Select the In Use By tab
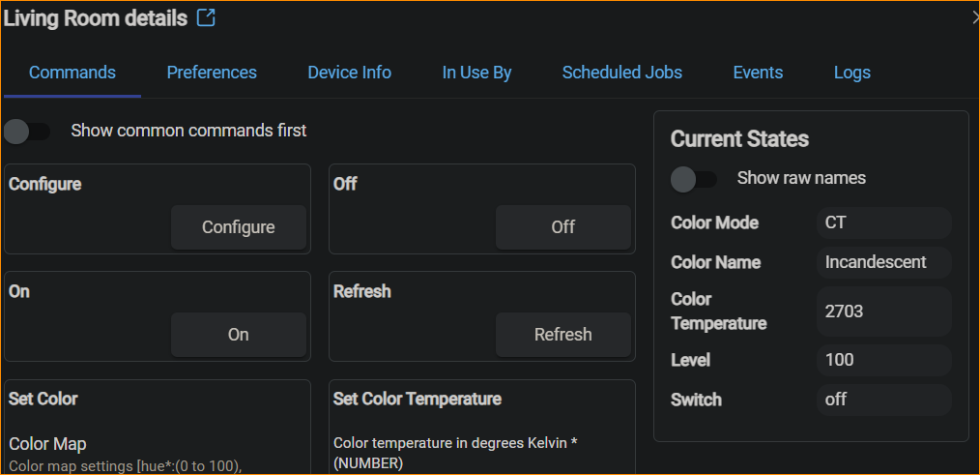Viewport: 980px width, 475px height. coord(476,73)
